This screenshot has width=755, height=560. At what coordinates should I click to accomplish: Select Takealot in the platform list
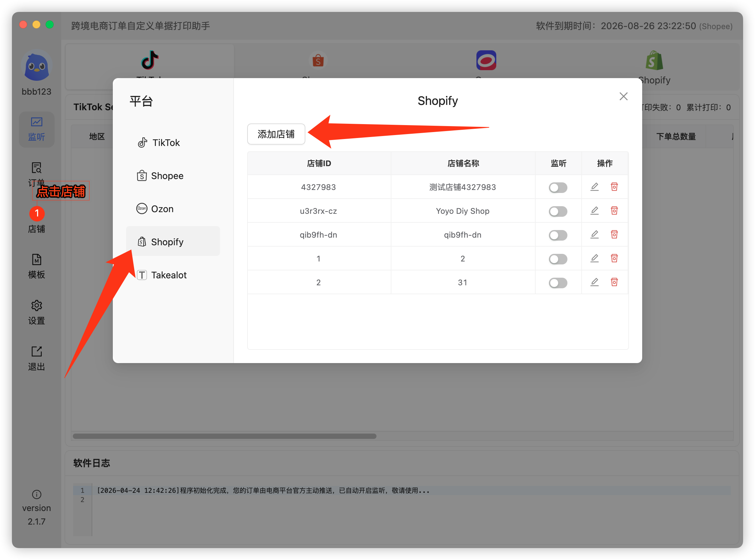point(173,275)
